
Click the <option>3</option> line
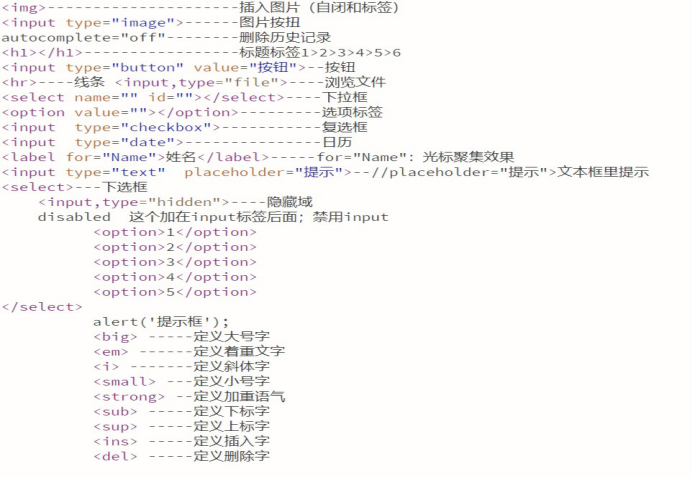pos(175,263)
